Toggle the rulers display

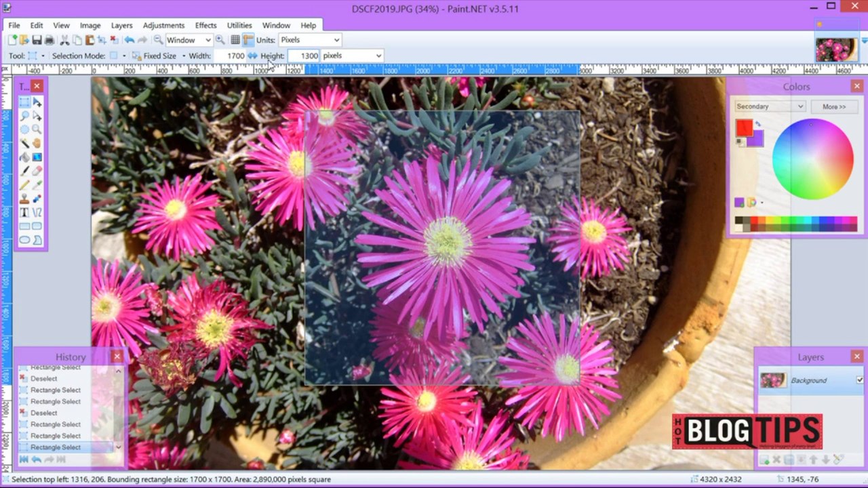tap(248, 40)
